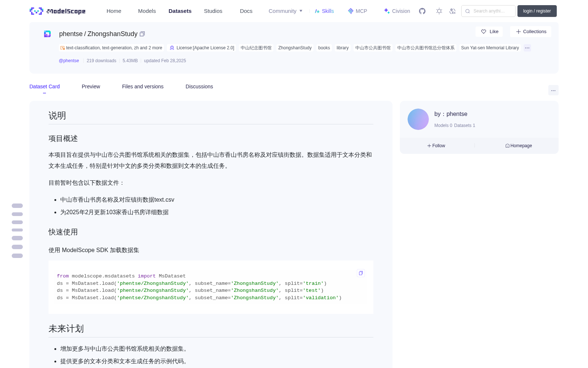
Task: Open Models in navigation
Action: [x=147, y=11]
